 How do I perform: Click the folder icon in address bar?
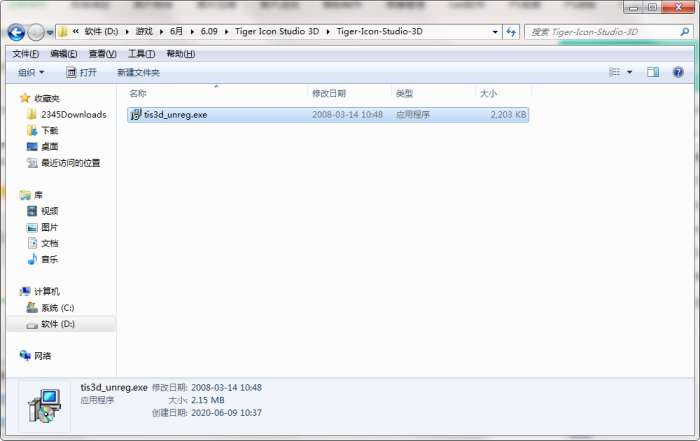(x=63, y=32)
